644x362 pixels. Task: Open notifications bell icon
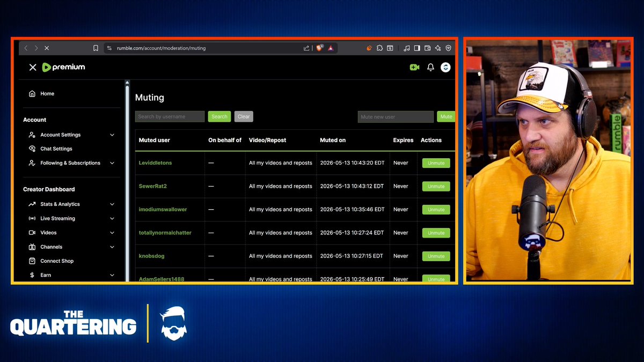pos(430,68)
